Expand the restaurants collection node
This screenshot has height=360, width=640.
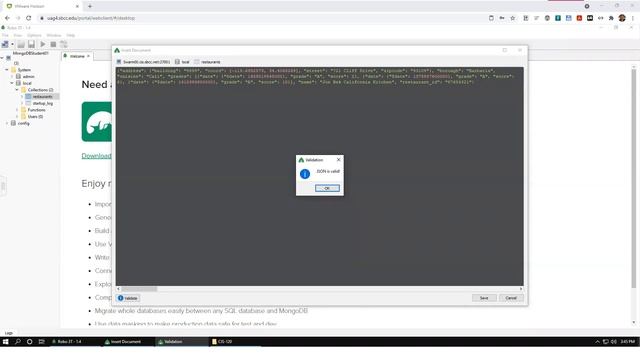tap(22, 96)
